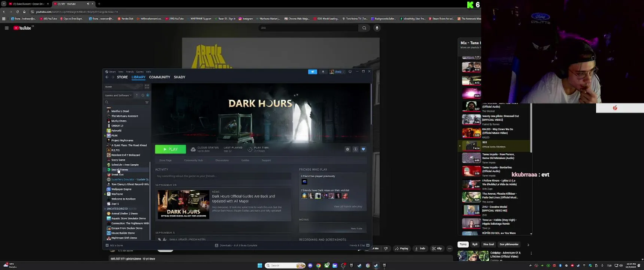Click YouTube İndir download button
Image resolution: width=644 pixels, height=270 pixels.
(x=420, y=248)
